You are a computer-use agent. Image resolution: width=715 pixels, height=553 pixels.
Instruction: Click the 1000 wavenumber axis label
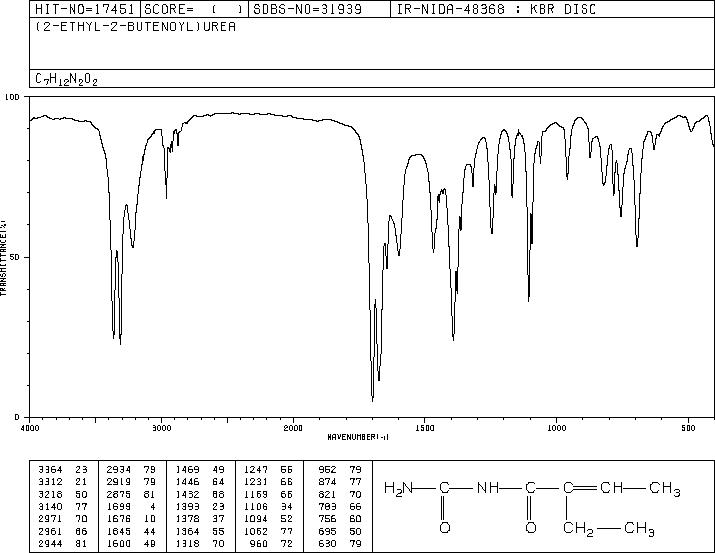556,428
